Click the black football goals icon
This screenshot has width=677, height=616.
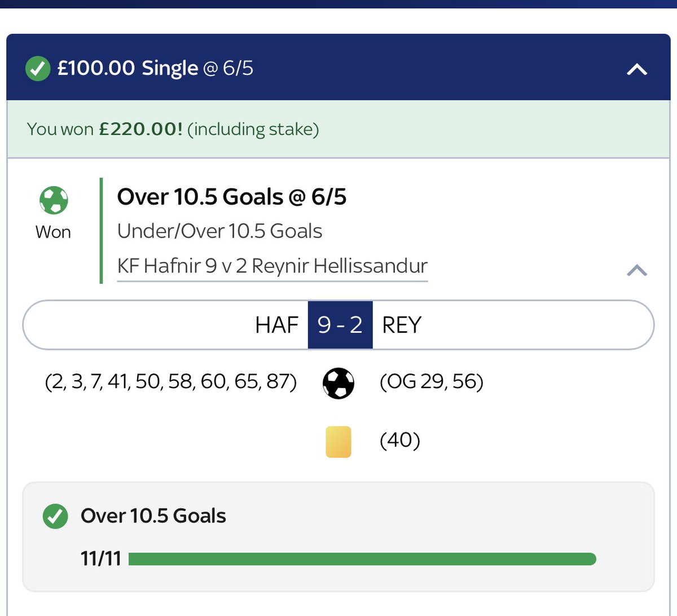[338, 384]
